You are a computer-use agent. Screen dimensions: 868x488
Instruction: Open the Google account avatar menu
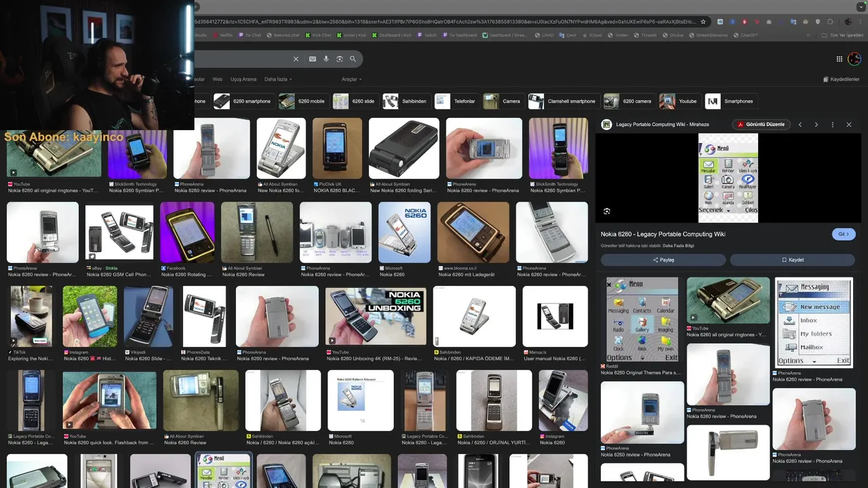pyautogui.click(x=854, y=59)
